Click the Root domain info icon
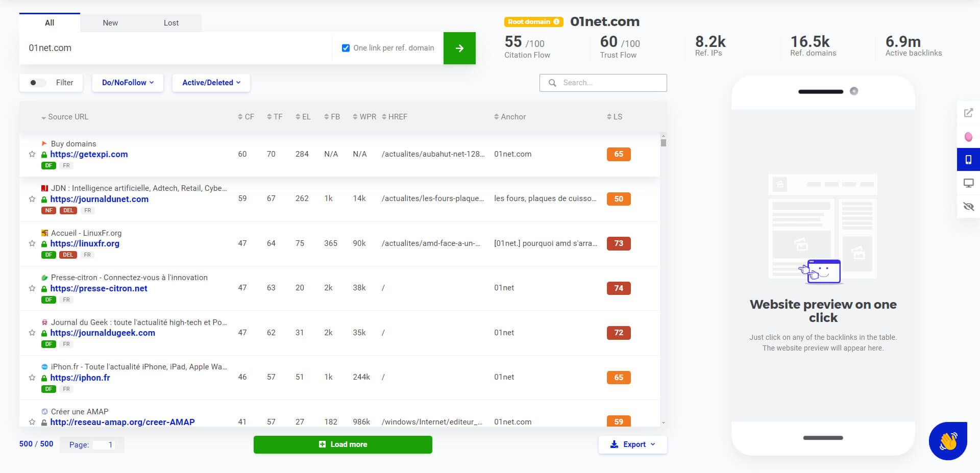 point(556,21)
